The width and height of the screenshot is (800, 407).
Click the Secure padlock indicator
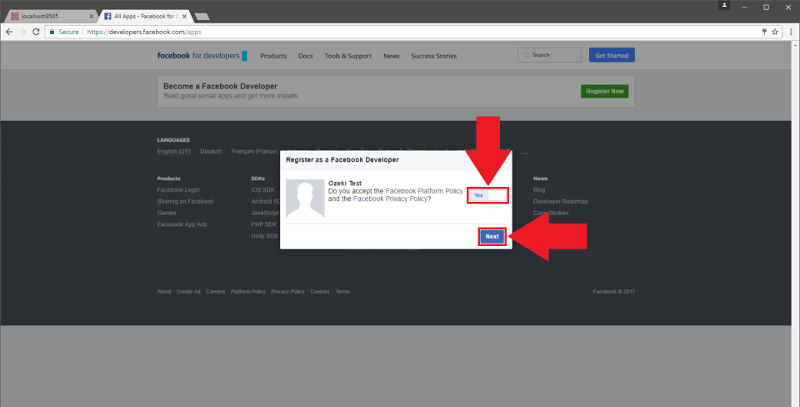pos(63,32)
